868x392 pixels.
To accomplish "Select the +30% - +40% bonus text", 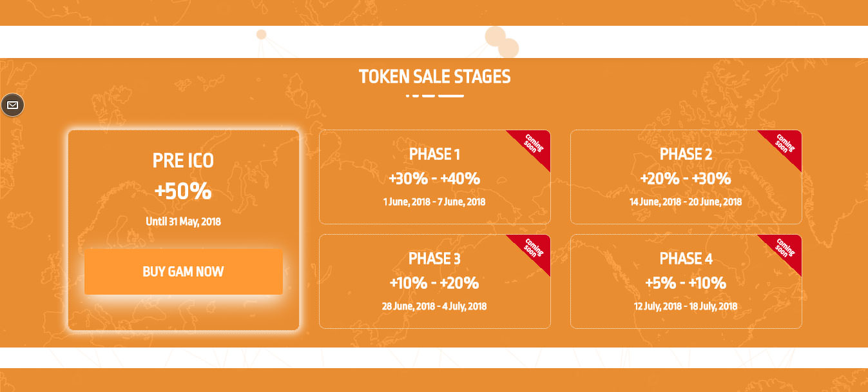I will (x=434, y=179).
